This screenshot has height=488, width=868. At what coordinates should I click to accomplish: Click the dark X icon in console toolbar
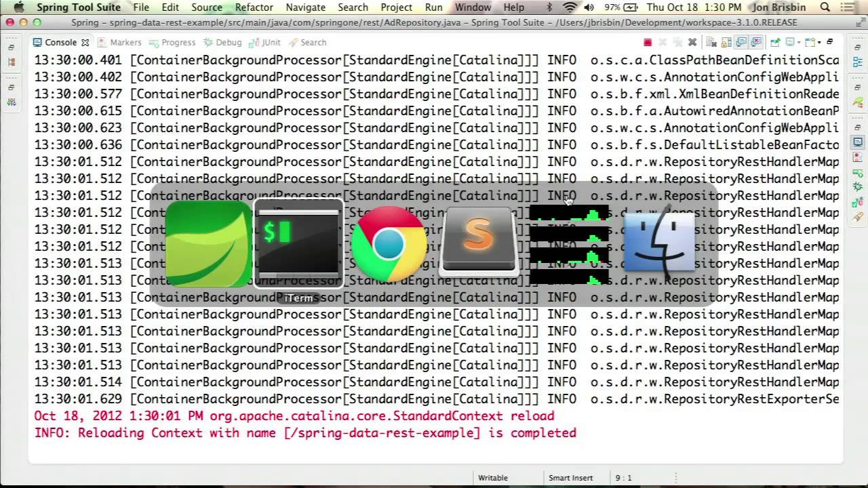point(692,42)
